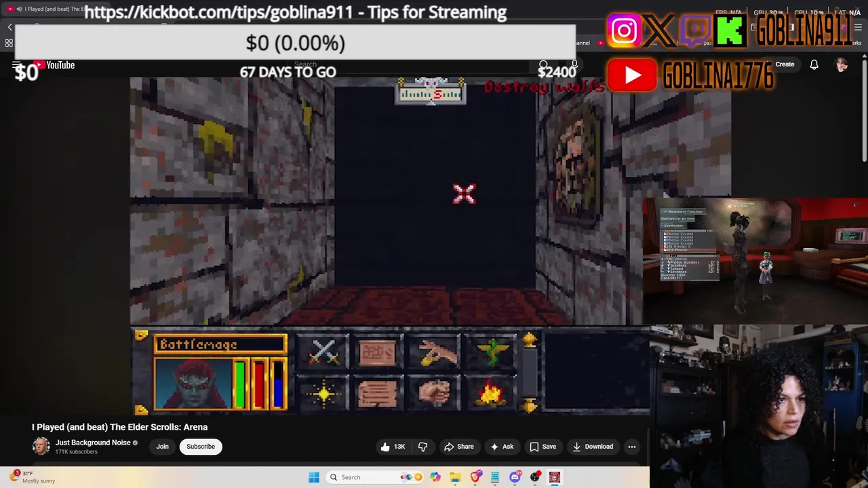
Task: Open the Just Background Noise channel name link
Action: click(93, 443)
